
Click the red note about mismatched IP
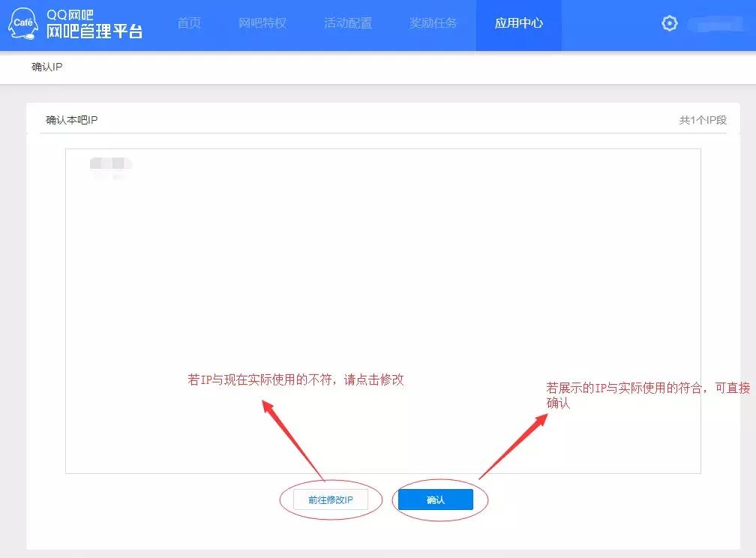[x=296, y=380]
